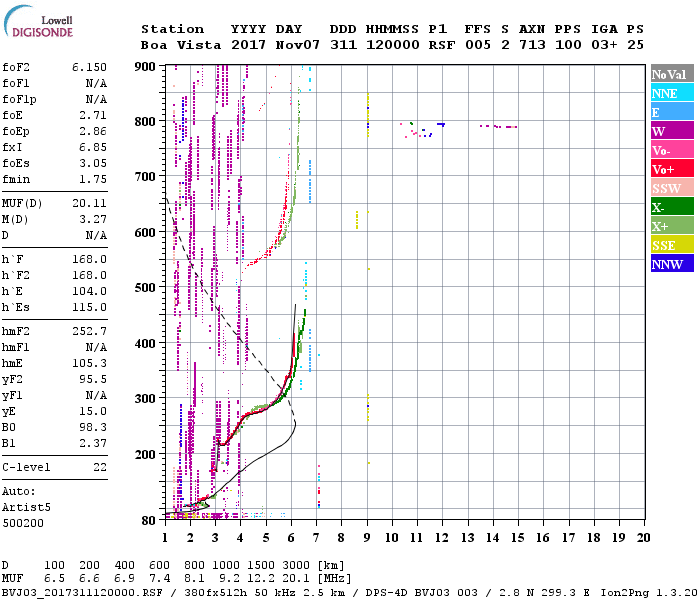Screen dimensions: 700x600
Task: Click the foEp value 2.86
Action: (93, 131)
